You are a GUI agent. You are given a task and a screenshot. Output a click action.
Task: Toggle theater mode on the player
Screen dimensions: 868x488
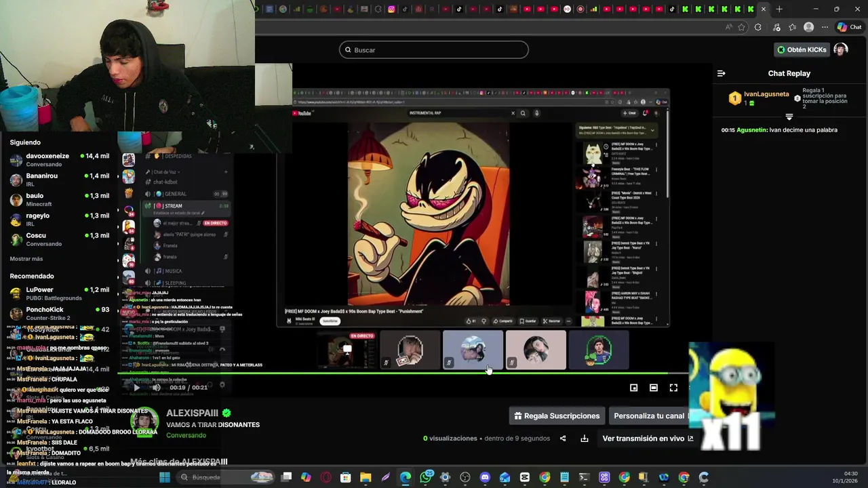[654, 388]
